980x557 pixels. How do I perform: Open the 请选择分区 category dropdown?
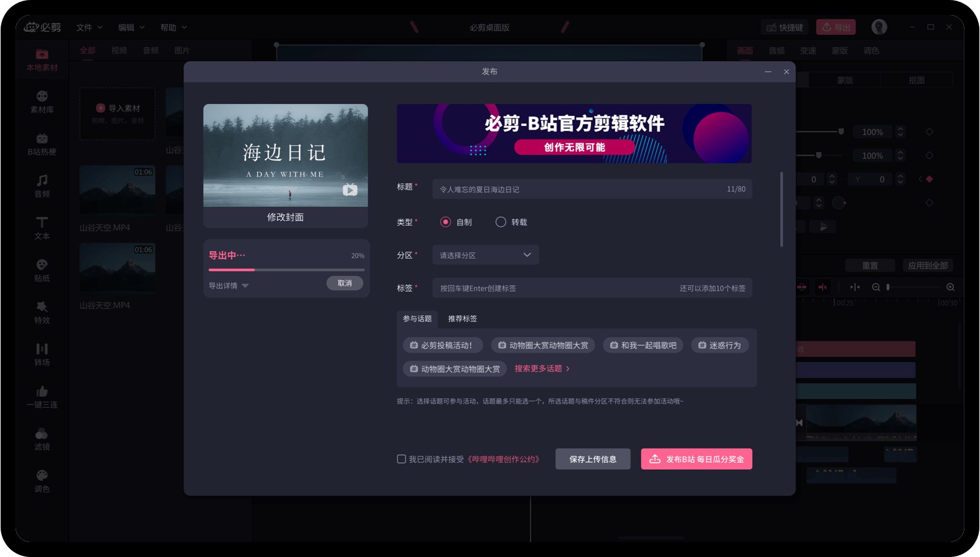(486, 255)
